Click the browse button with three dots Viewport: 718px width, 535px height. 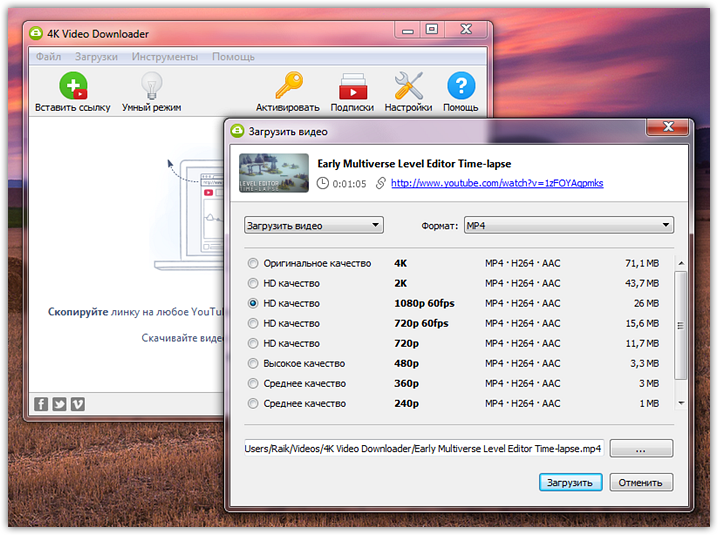coord(642,448)
